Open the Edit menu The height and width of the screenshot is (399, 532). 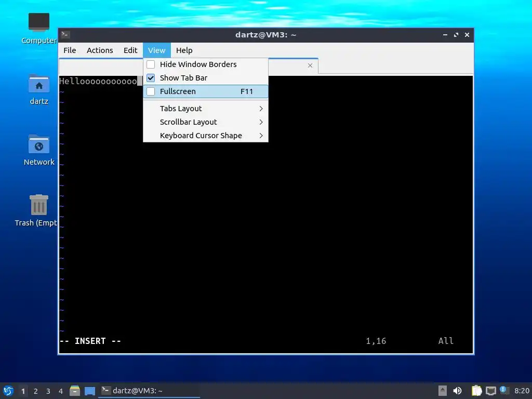tap(130, 50)
